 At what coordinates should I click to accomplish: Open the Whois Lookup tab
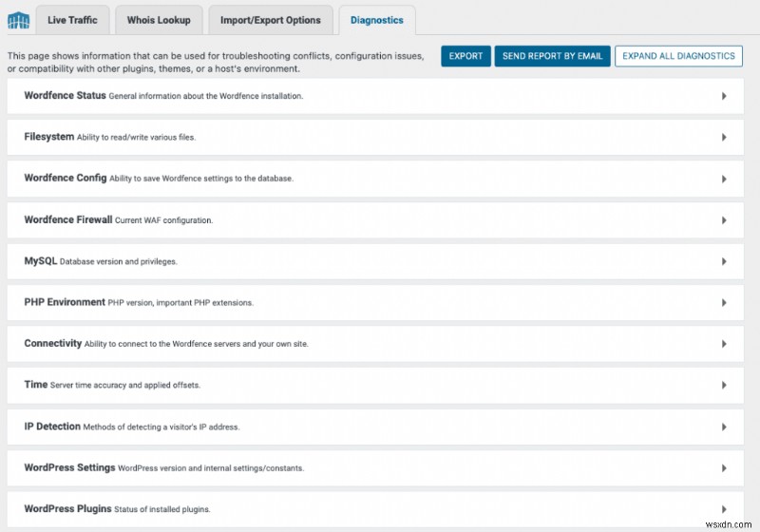pos(159,20)
